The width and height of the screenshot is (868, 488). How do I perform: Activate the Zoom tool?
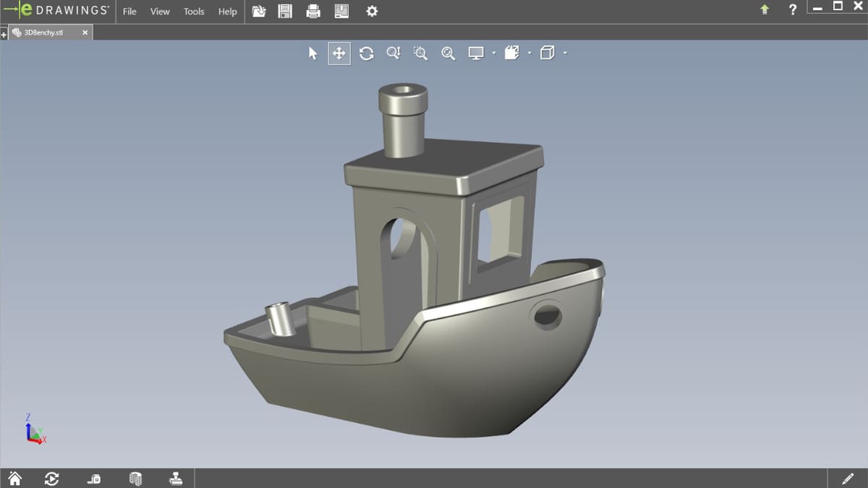(393, 53)
